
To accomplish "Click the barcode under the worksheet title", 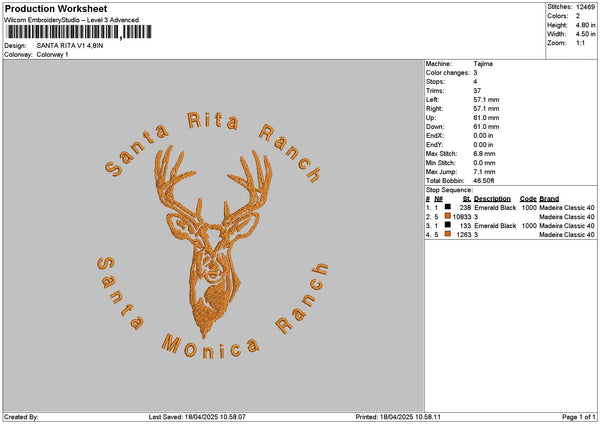I will pos(79,32).
